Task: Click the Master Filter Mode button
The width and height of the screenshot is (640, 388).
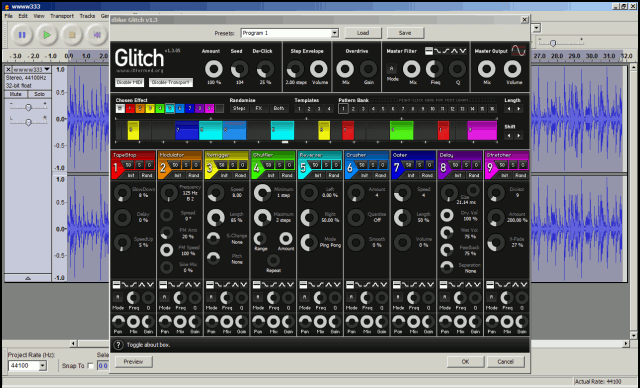Action: pyautogui.click(x=391, y=69)
